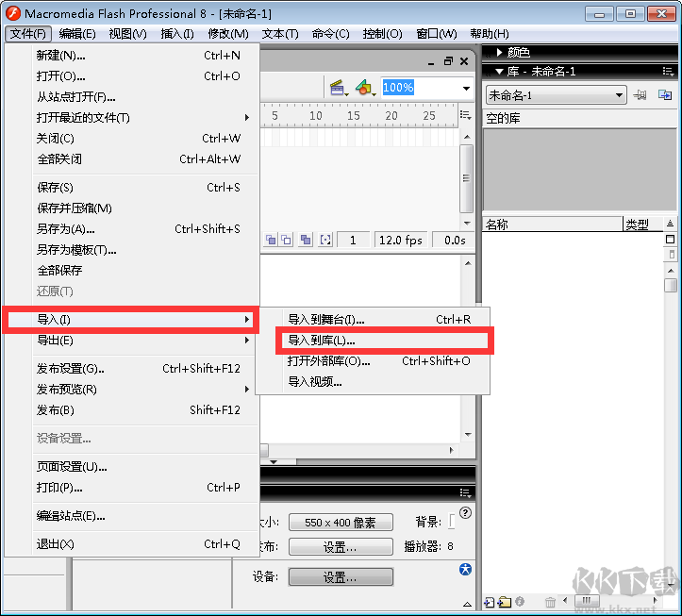Click the Modify Onion Markers icon
The height and width of the screenshot is (616, 682).
(325, 241)
